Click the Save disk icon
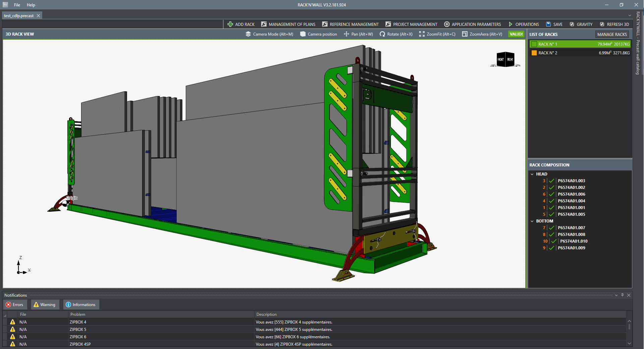This screenshot has width=644, height=349. tap(548, 24)
